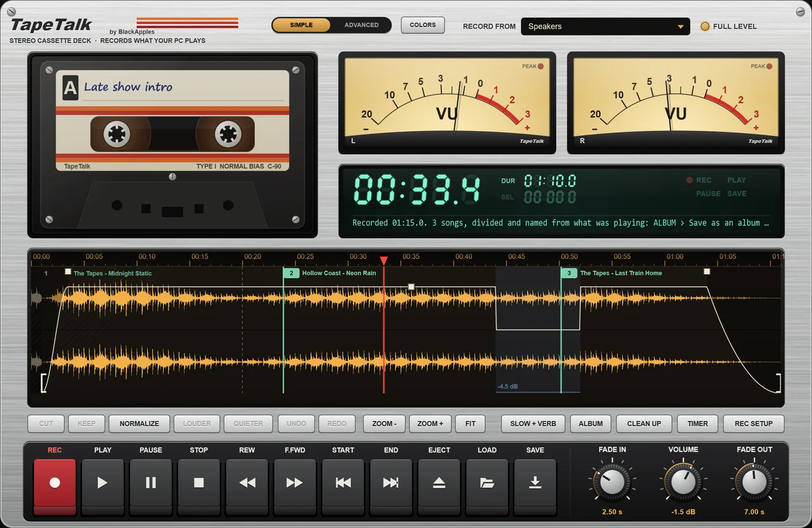Click the side A badge on cassette
This screenshot has width=812, height=528.
[x=70, y=89]
